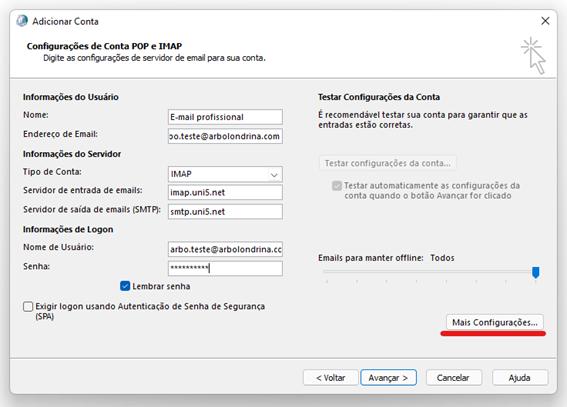567x407 pixels.
Task: Go back with the Voltar button
Action: tap(331, 378)
